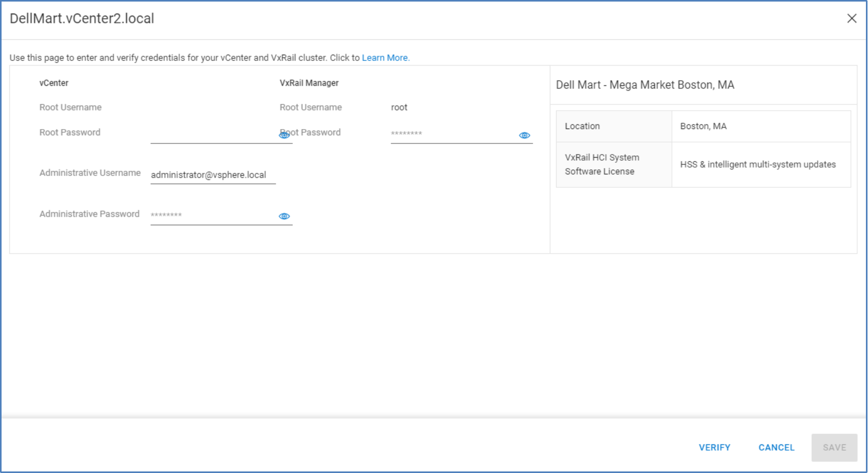Click the 'Administrative Username' label
868x473 pixels.
tap(90, 173)
